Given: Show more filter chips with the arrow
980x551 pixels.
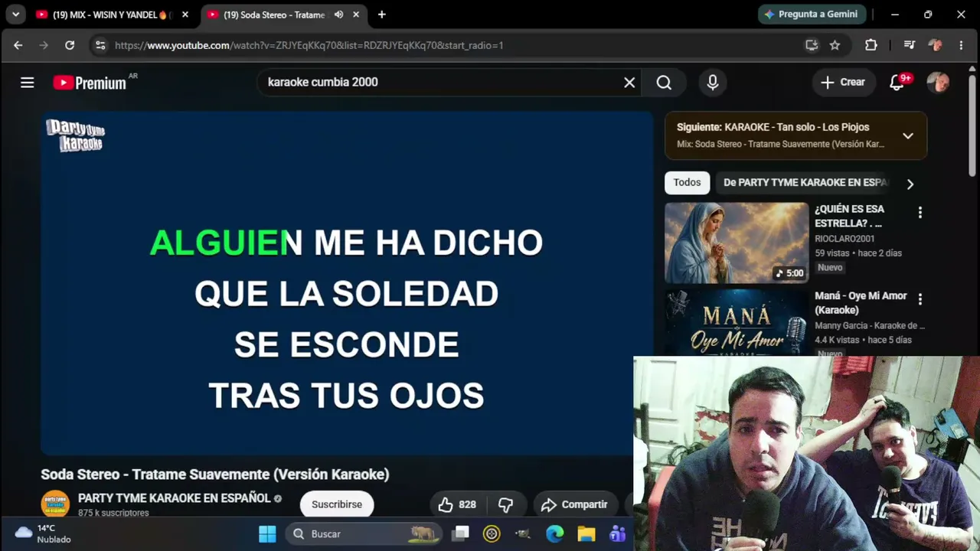Looking at the screenshot, I should click(x=910, y=184).
